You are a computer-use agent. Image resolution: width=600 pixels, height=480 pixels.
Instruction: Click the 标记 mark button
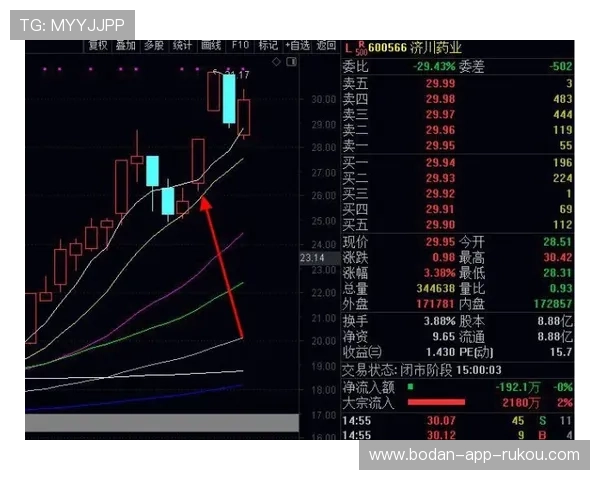click(268, 46)
